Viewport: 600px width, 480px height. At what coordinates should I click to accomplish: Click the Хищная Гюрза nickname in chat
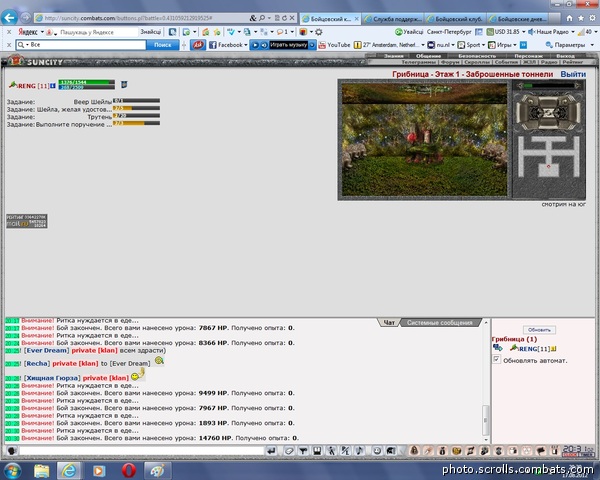tap(52, 378)
